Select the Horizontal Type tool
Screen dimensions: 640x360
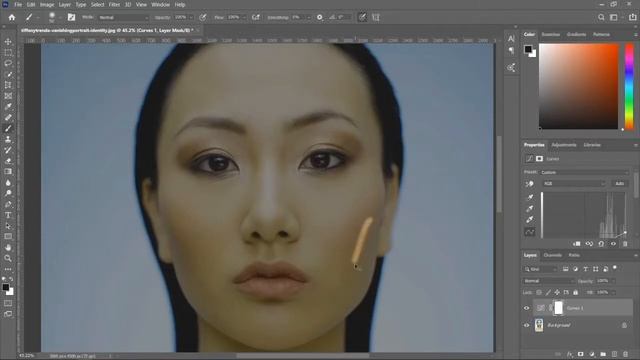pos(8,215)
